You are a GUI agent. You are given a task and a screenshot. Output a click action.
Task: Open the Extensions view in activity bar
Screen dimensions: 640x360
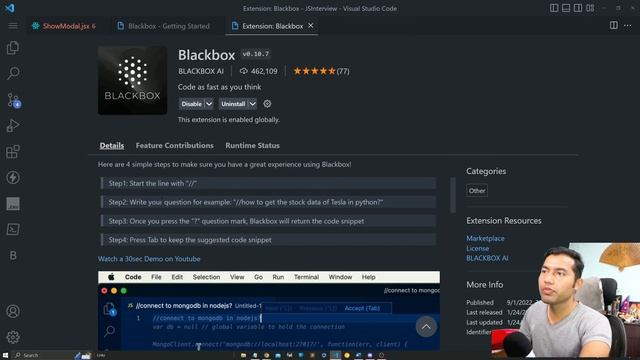[13, 152]
